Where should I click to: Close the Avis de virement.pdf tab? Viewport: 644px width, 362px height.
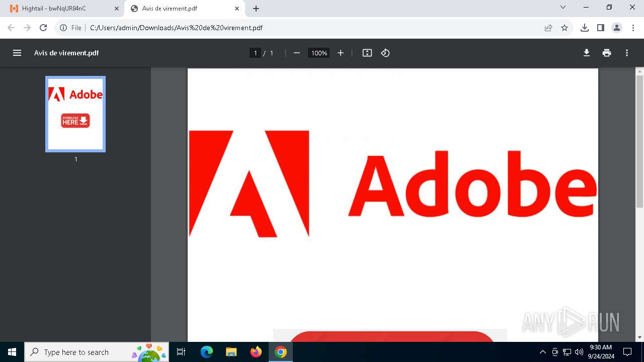coord(237,9)
